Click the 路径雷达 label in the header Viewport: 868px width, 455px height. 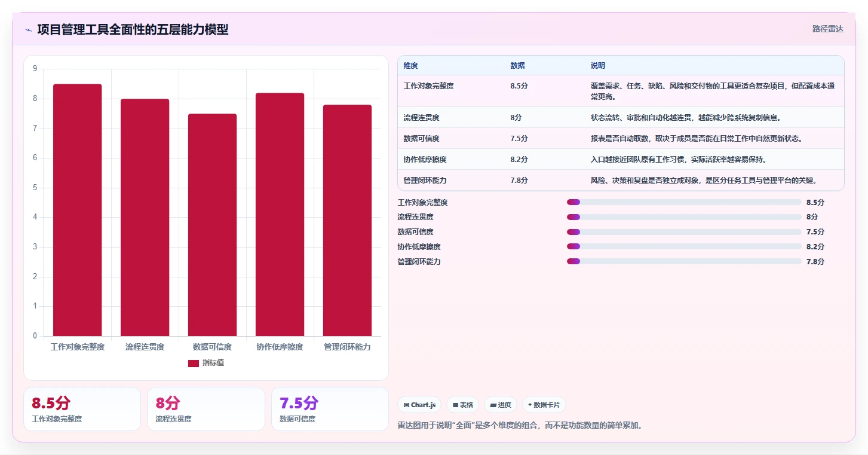(x=827, y=29)
